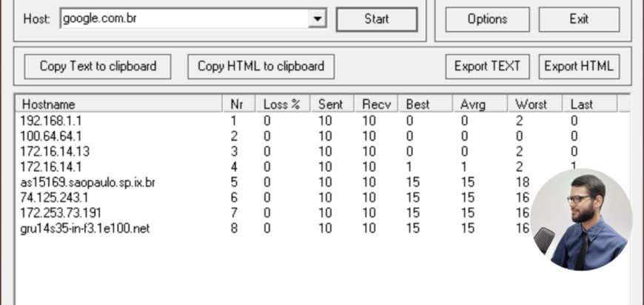Screen dimensions: 644x305
Task: Click the Host input field
Action: coord(184,19)
